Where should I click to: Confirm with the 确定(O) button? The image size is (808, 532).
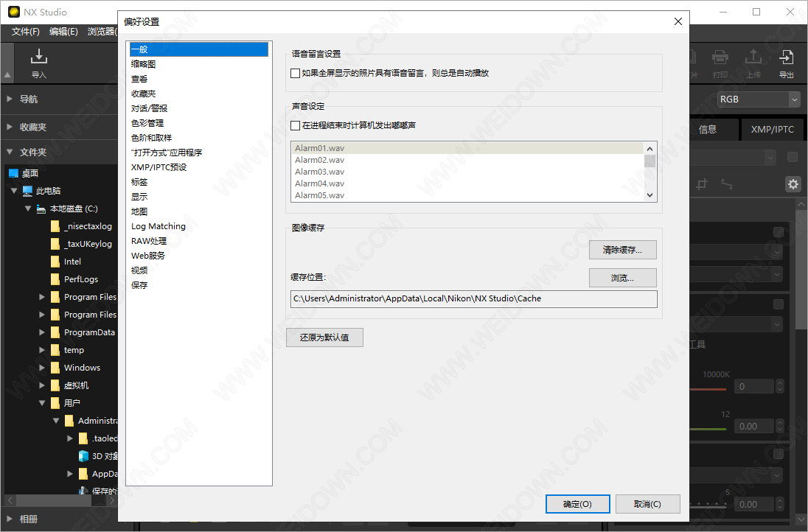pos(578,504)
